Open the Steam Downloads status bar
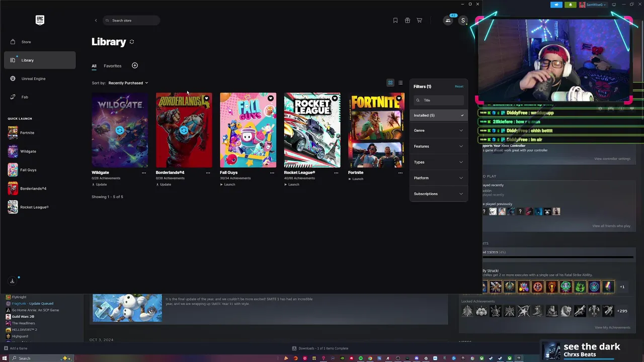Viewport: 644px width, 362px height. tap(320, 348)
